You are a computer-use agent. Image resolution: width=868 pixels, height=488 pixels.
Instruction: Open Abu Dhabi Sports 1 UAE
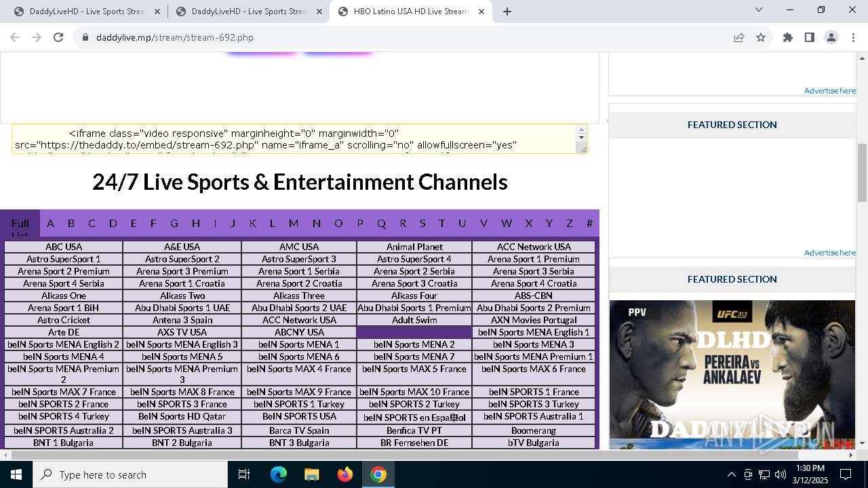coord(182,308)
